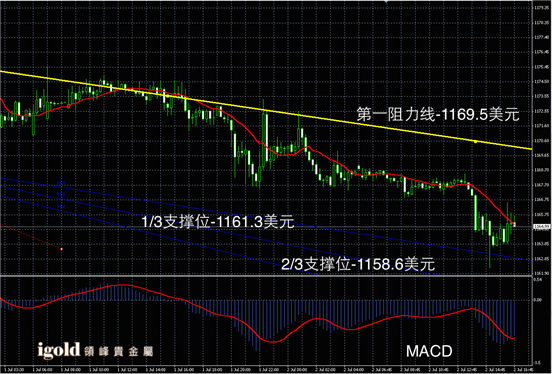Select the 0.00 level on MACD scale

538,300
